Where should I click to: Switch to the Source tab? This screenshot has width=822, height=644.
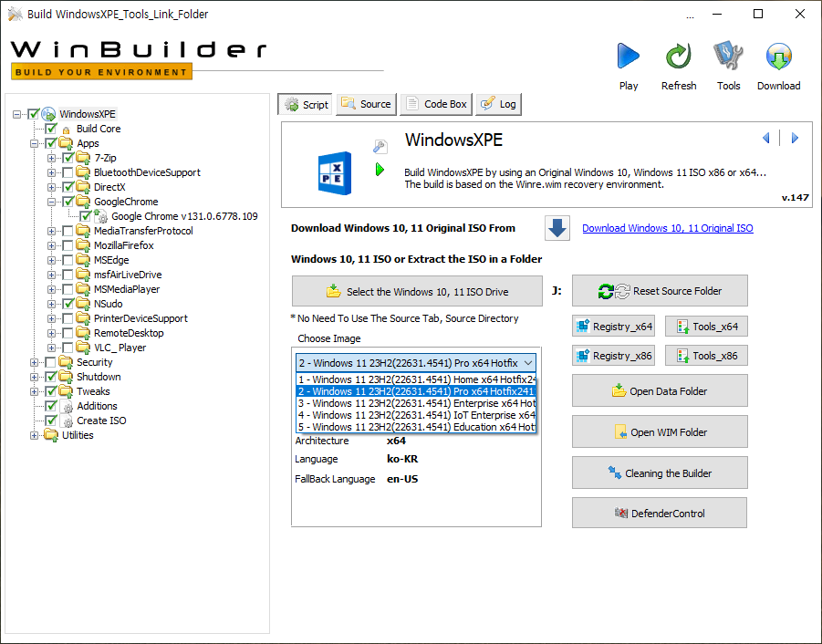(x=367, y=104)
